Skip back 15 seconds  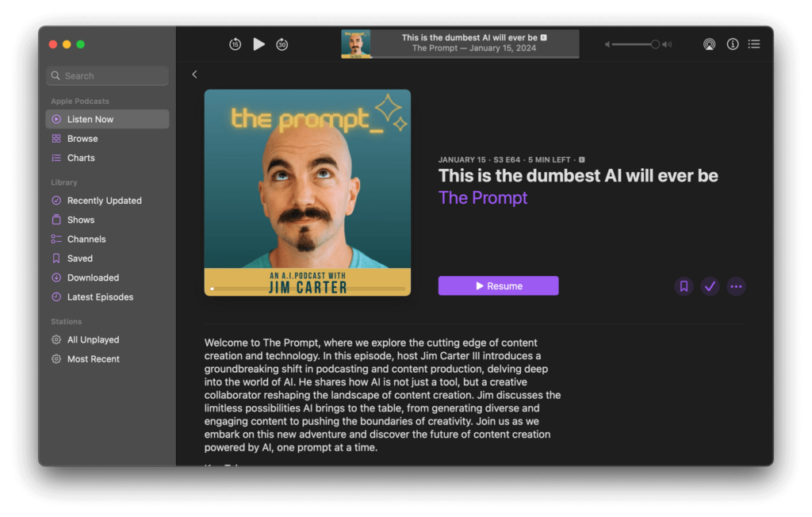tap(235, 44)
